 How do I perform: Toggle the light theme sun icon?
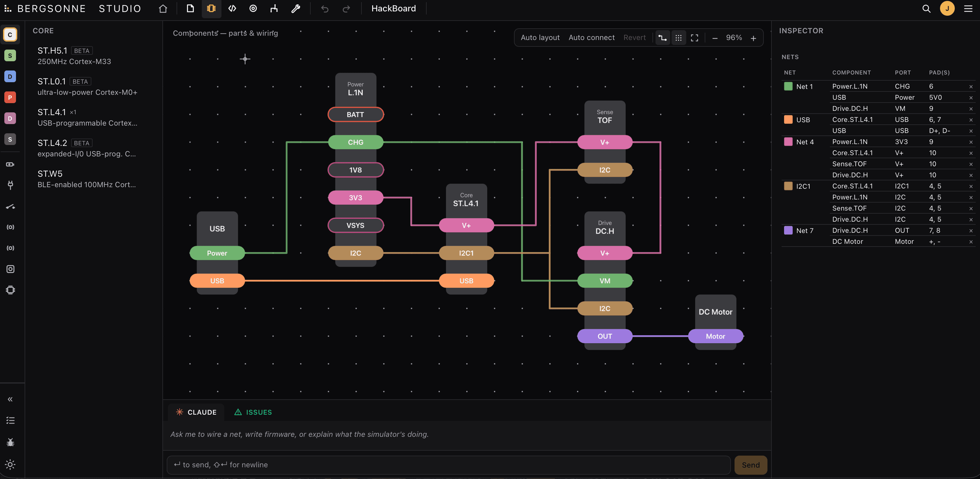click(x=10, y=465)
